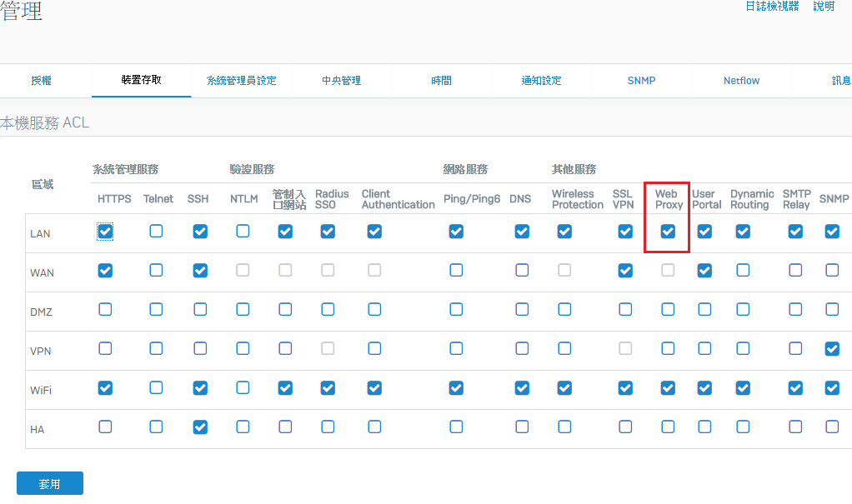Click the 套用 apply button
852x504 pixels.
coord(50,483)
